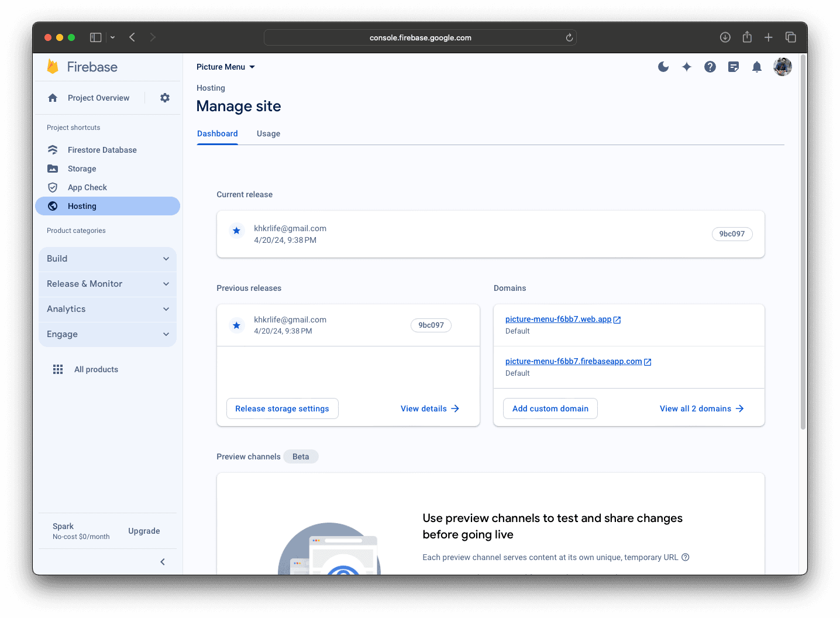The image size is (840, 618).
Task: Open Storage from the sidebar icon
Action: tap(53, 169)
